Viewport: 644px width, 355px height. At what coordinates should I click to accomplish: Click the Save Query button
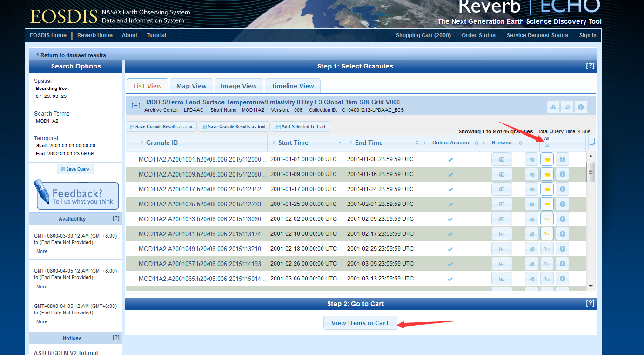(x=75, y=169)
